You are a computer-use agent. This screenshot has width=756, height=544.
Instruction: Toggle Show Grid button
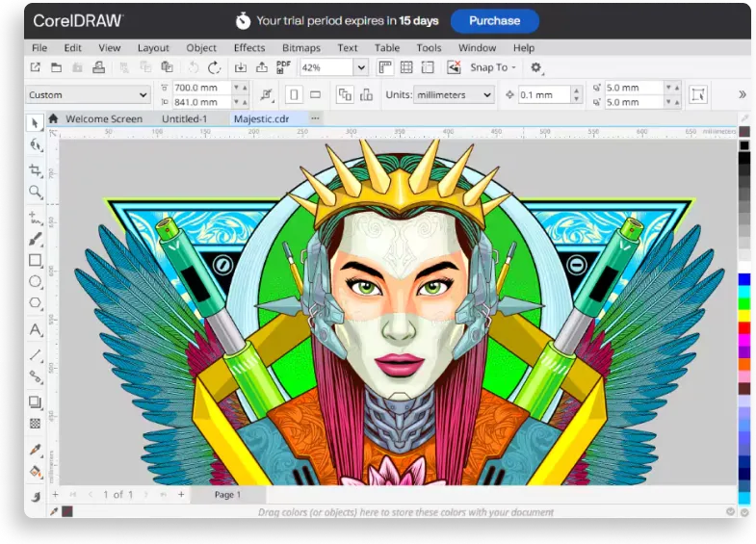(406, 67)
